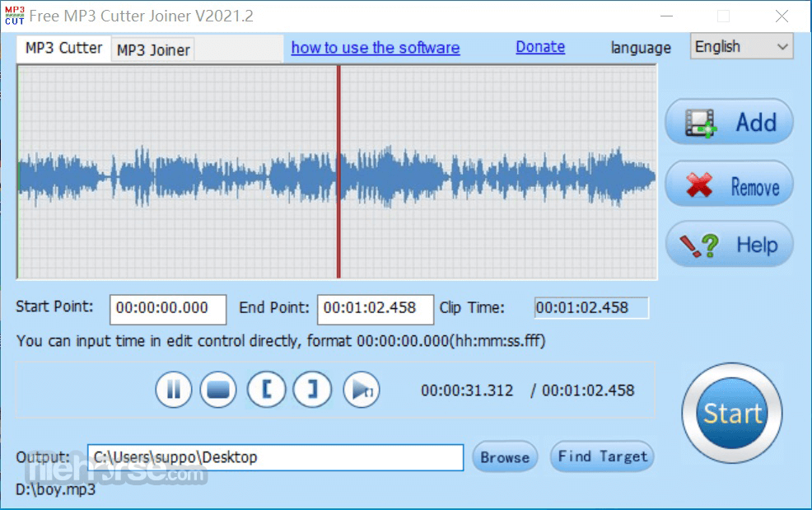Click the Clip Time field

[591, 308]
